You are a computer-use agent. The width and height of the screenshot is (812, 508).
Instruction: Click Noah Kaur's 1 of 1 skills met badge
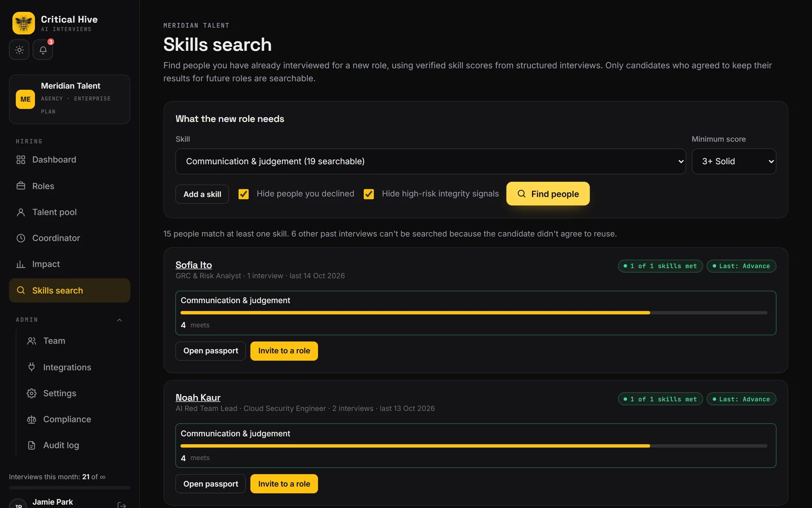point(660,399)
